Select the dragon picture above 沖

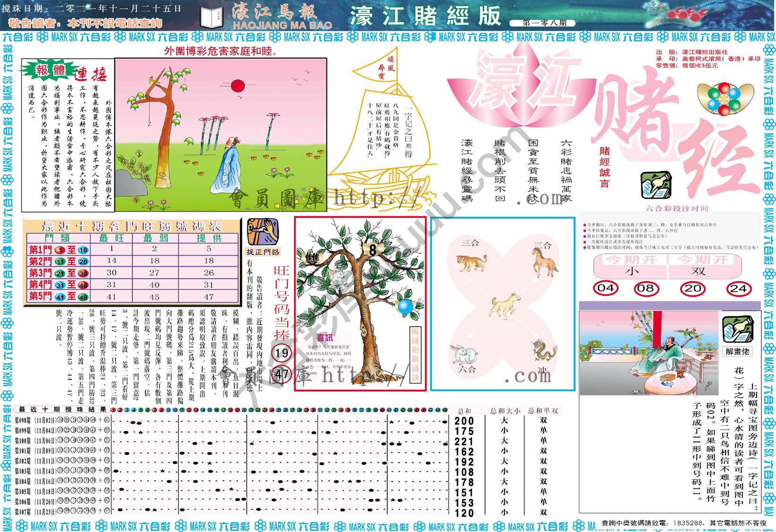544,352
